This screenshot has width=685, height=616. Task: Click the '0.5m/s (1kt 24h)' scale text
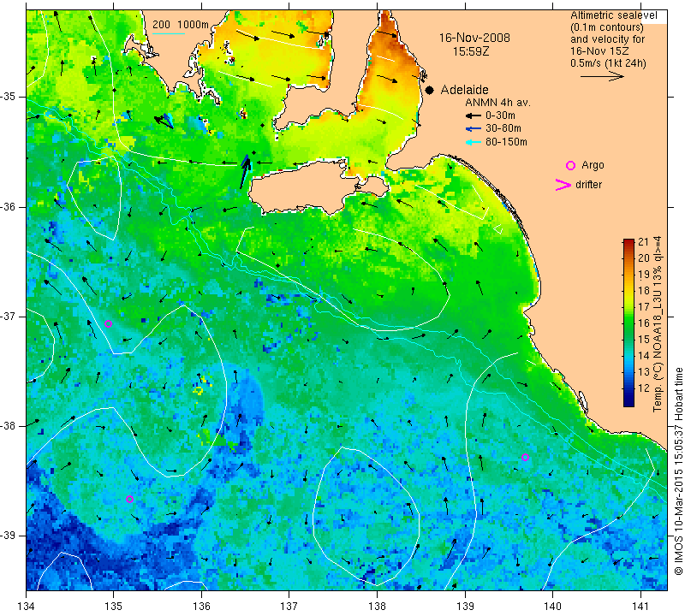[608, 62]
